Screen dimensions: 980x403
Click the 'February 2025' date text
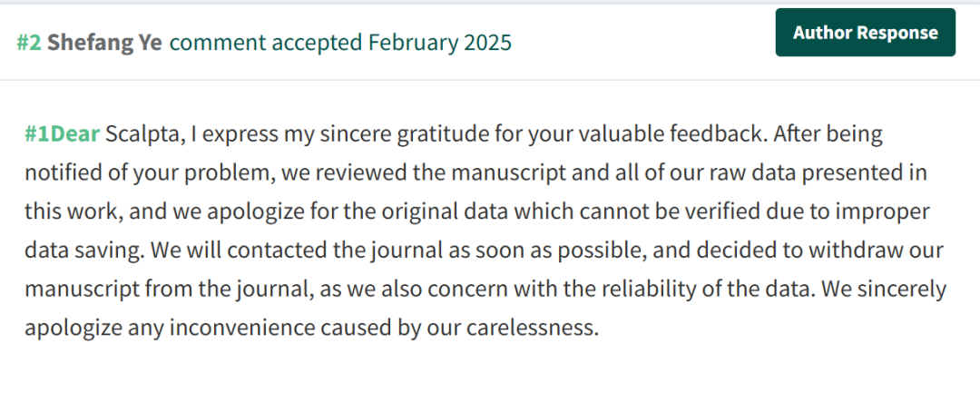click(x=439, y=42)
